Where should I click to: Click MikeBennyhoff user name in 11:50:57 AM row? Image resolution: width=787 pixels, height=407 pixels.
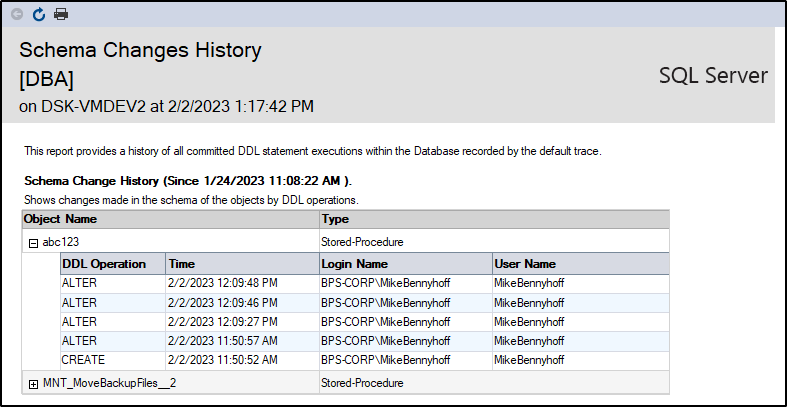[529, 341]
